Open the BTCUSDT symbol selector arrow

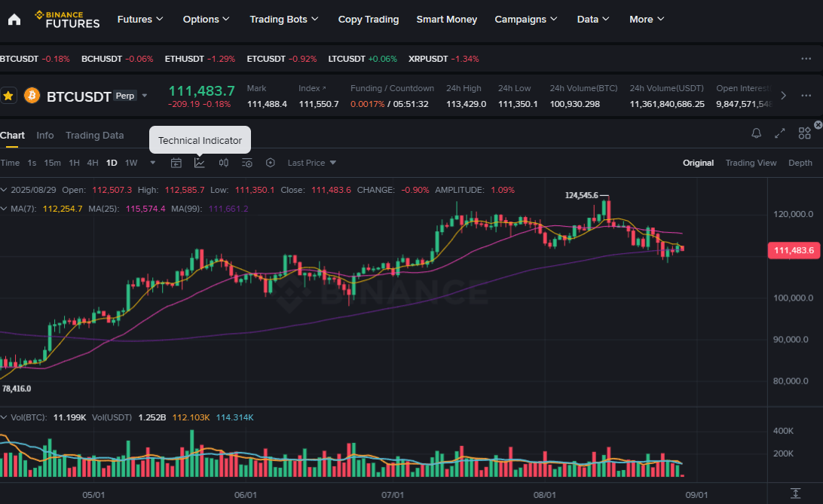click(145, 96)
